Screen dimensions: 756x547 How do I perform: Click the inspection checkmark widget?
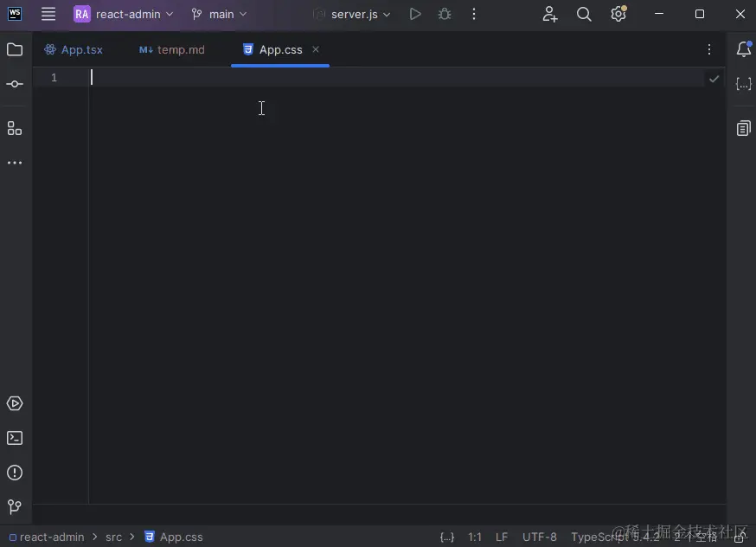tap(714, 79)
